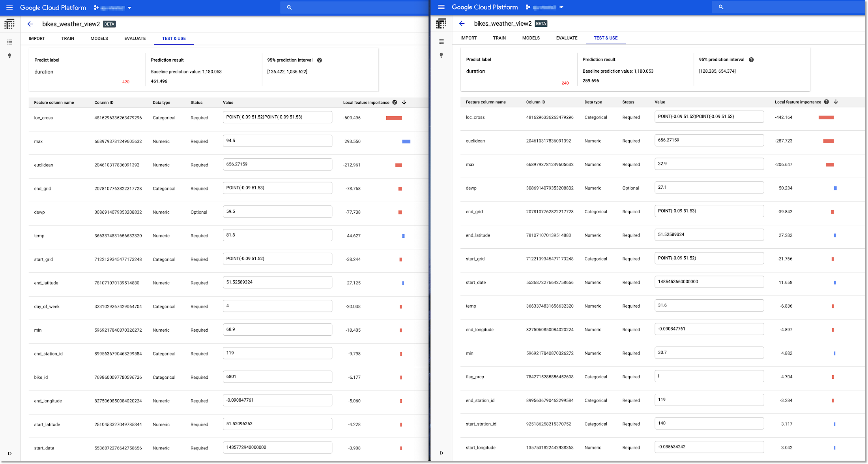Click the search magnifier in left window

289,8
